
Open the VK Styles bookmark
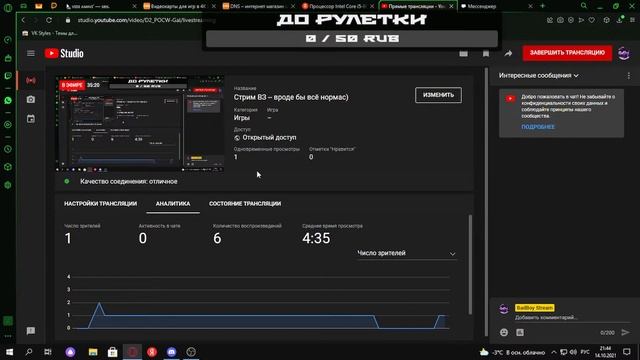(50, 33)
